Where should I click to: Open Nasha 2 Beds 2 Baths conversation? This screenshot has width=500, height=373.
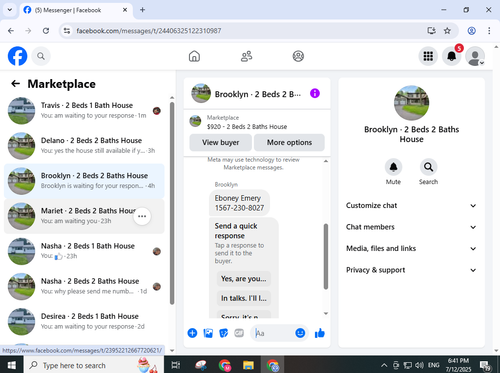[x=84, y=286]
